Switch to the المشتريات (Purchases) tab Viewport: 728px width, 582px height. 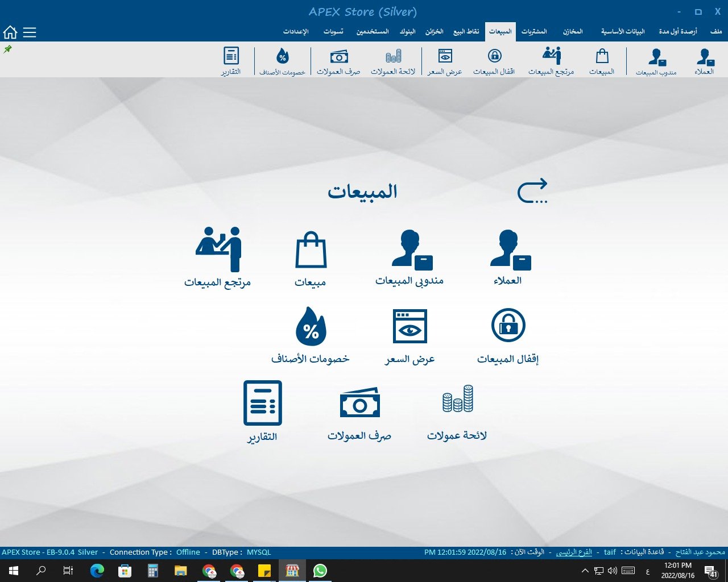(534, 32)
